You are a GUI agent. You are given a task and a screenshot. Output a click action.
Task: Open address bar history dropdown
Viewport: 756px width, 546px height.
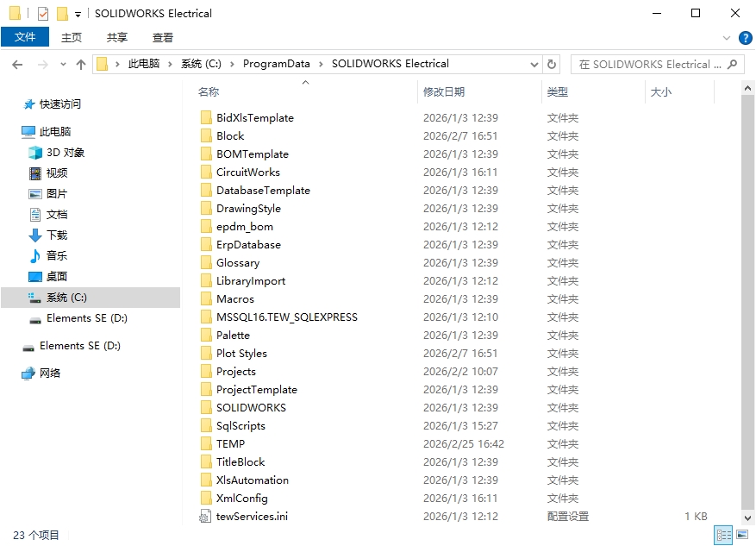click(x=534, y=64)
